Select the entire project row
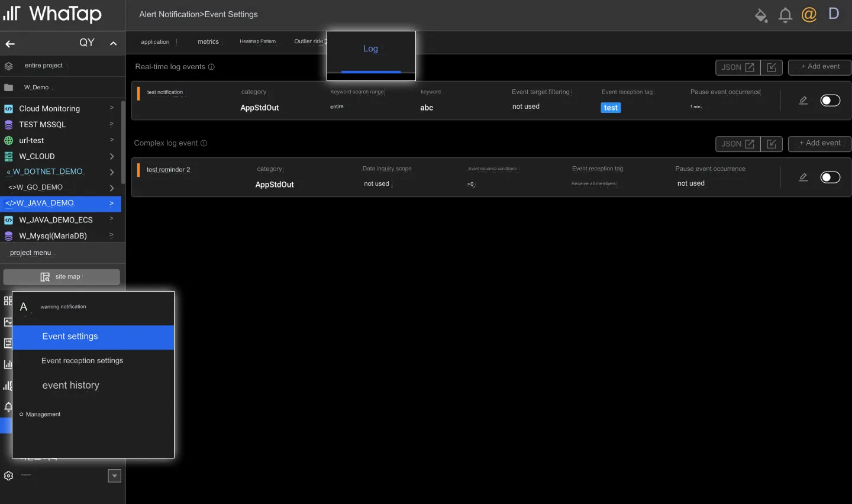 coord(63,66)
